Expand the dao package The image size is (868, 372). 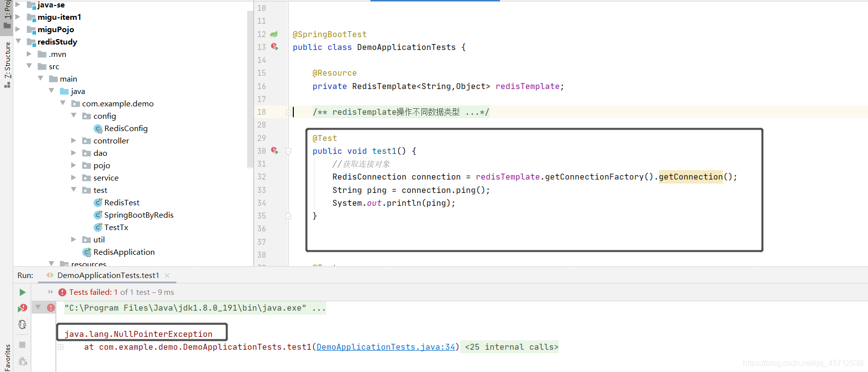74,153
